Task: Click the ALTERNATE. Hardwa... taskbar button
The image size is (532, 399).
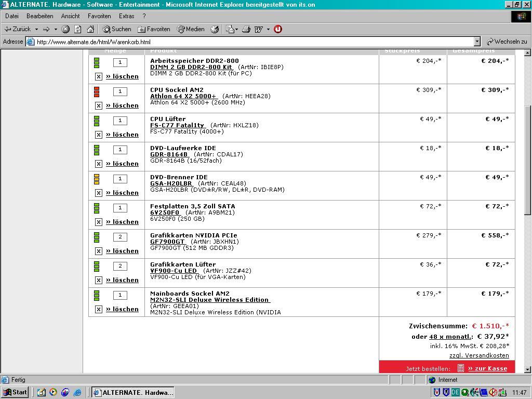Action: tap(133, 393)
